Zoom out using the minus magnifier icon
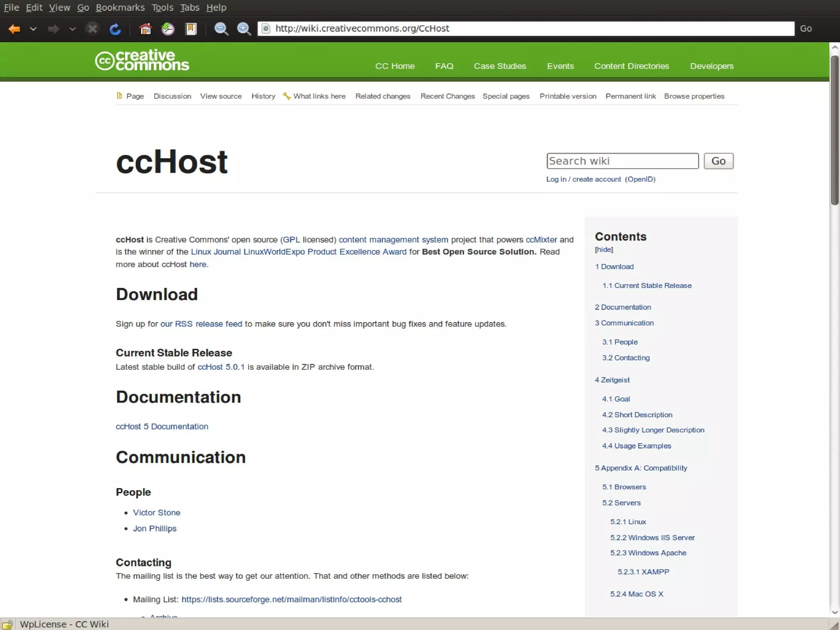Image resolution: width=840 pixels, height=630 pixels. (x=221, y=29)
